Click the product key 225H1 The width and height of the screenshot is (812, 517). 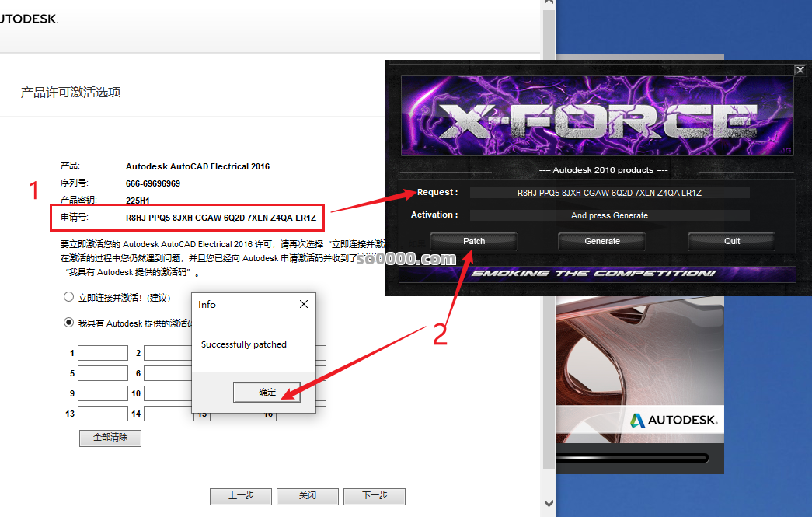pos(138,201)
